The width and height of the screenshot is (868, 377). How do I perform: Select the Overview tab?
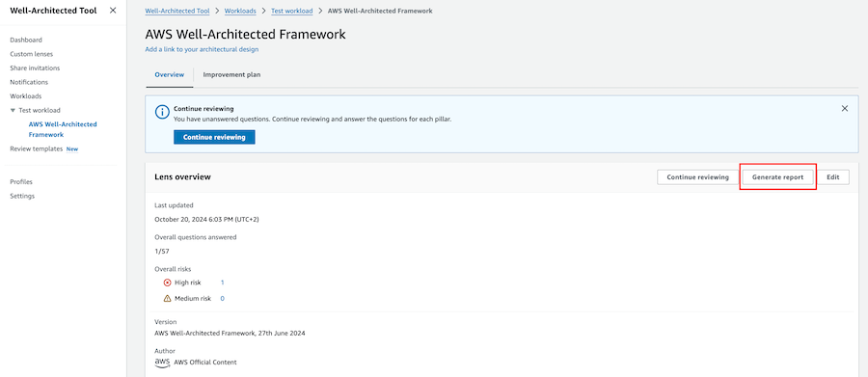click(x=170, y=75)
